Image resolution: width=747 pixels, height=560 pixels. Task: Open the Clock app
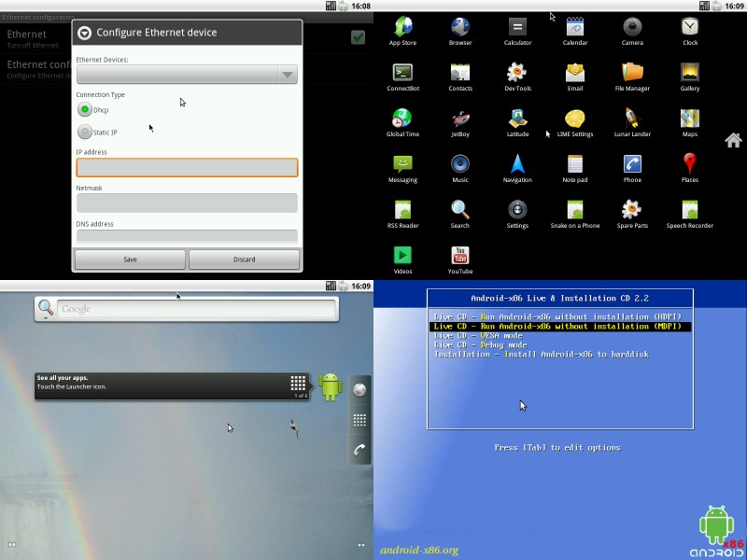pyautogui.click(x=690, y=31)
